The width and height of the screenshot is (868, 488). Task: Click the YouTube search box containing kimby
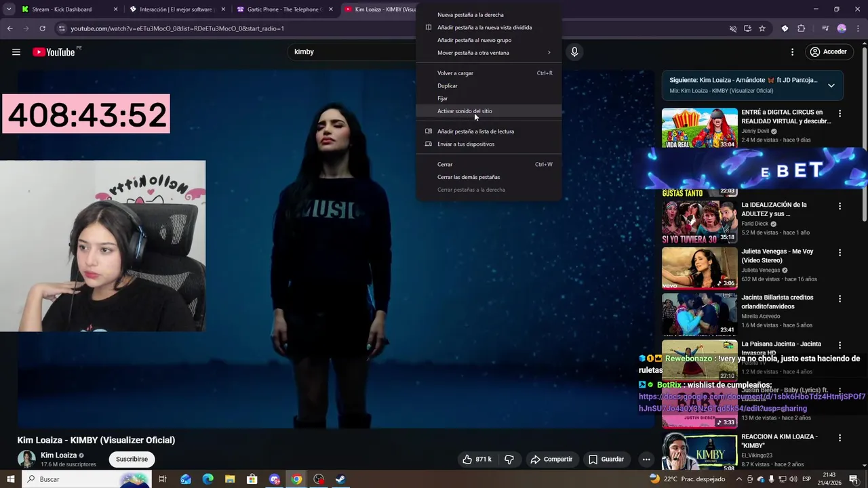tap(353, 52)
